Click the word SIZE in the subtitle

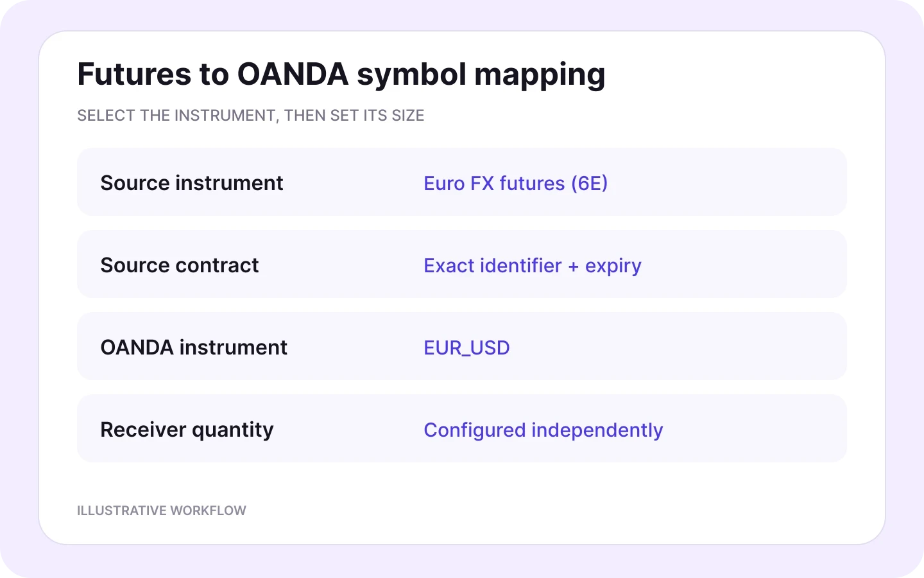pyautogui.click(x=408, y=116)
